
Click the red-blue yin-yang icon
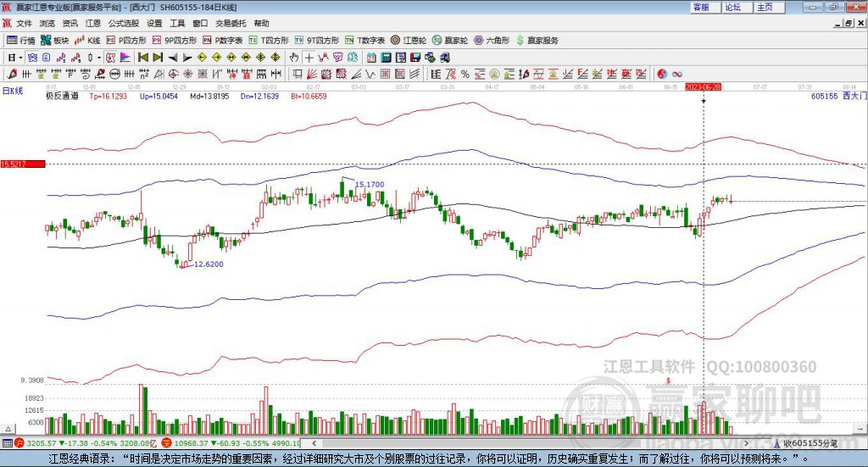tap(662, 74)
